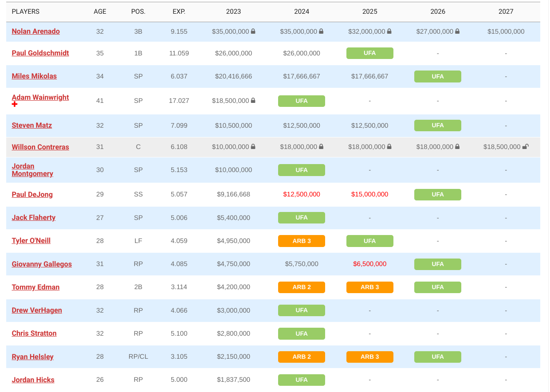Open Willson Contreras's player link
The width and height of the screenshot is (550, 392).
(x=40, y=147)
